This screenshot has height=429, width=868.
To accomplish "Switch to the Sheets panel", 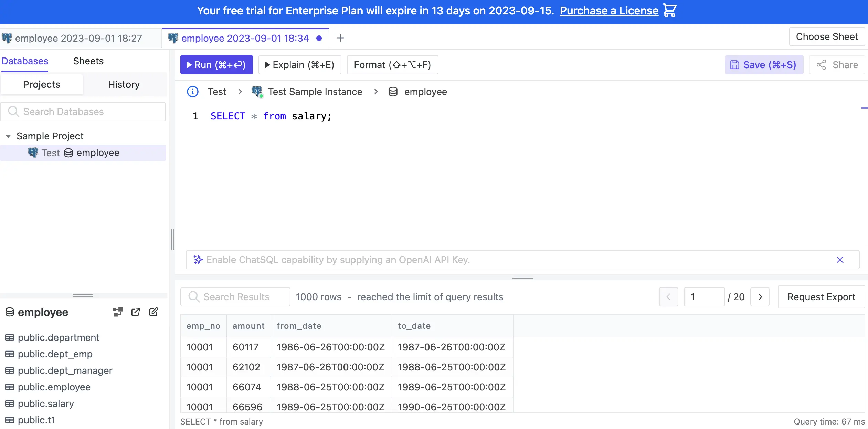I will 88,61.
